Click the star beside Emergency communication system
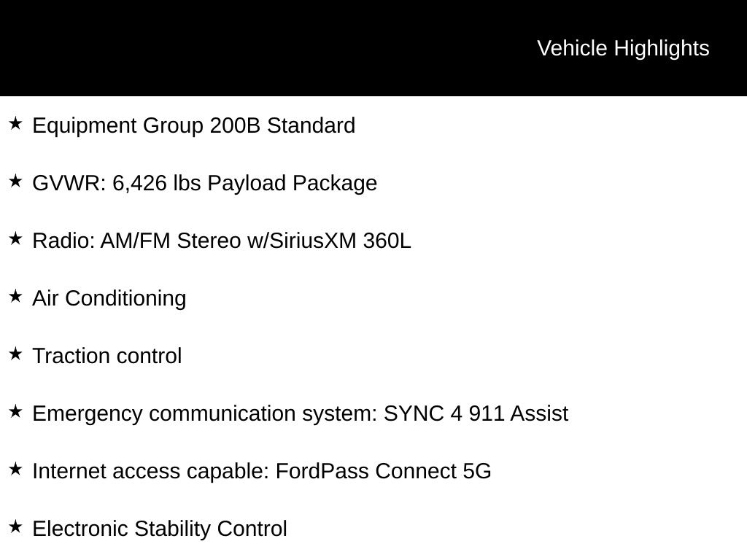This screenshot has height=560, width=747. point(15,412)
